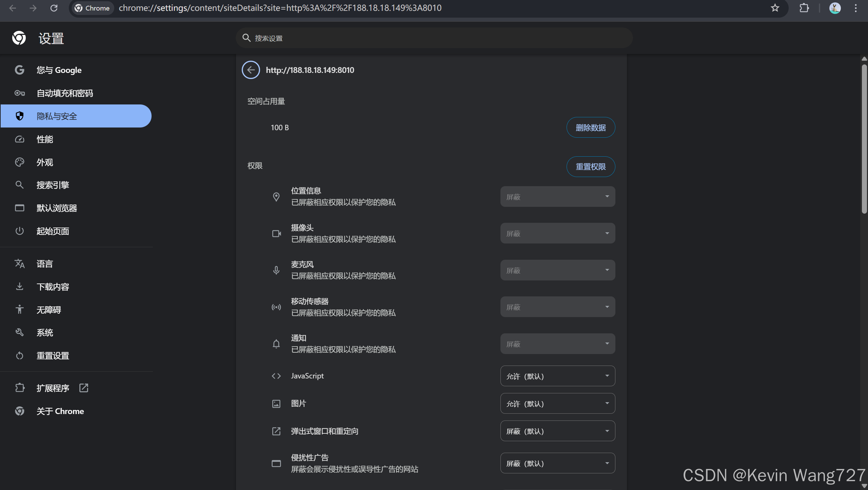Click the browser reload icon

pos(54,8)
